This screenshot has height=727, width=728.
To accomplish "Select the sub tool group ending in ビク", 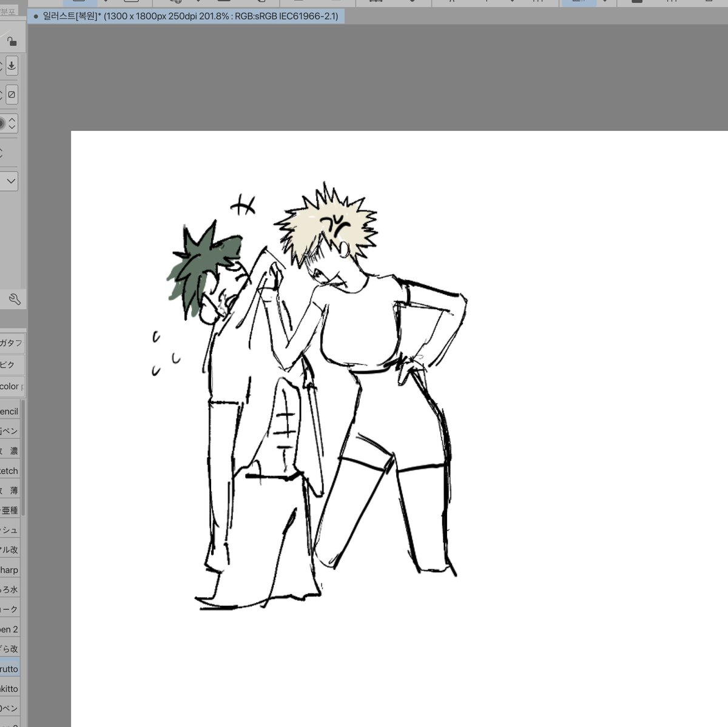I will (12, 364).
